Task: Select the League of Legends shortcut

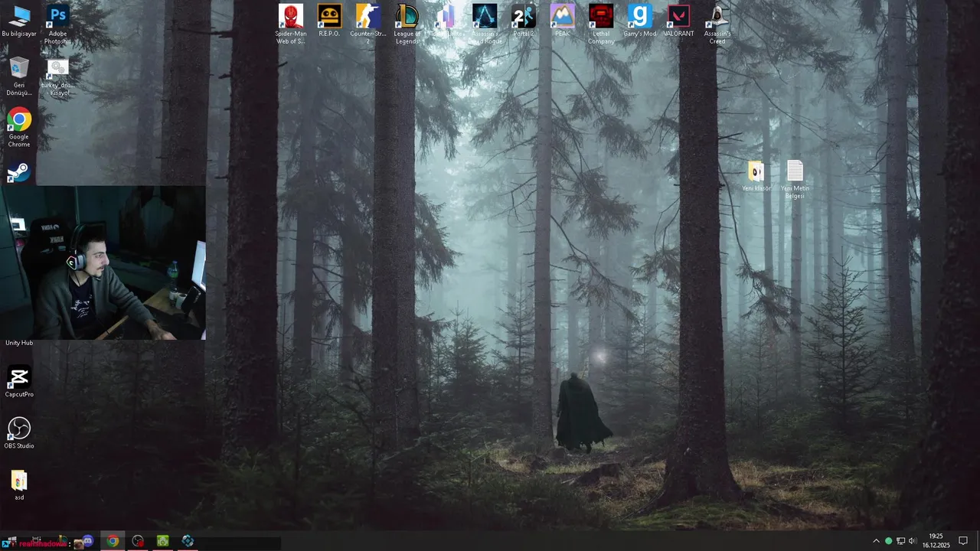Action: click(x=407, y=23)
